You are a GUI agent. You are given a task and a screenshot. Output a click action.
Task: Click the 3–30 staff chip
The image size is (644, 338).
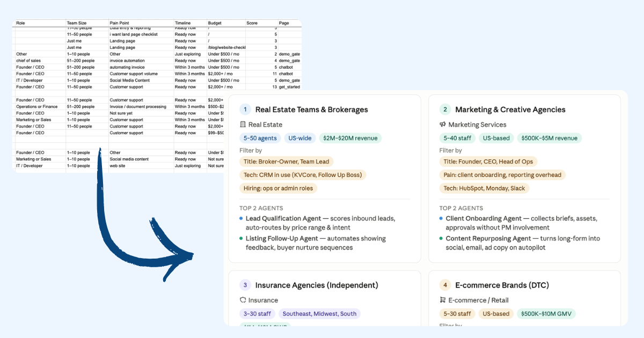pos(258,313)
